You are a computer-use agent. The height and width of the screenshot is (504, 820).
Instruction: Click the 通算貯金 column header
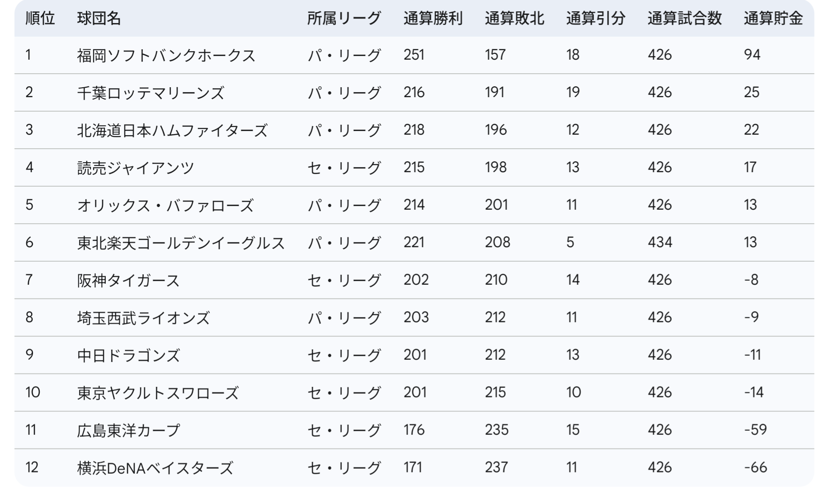tap(773, 19)
